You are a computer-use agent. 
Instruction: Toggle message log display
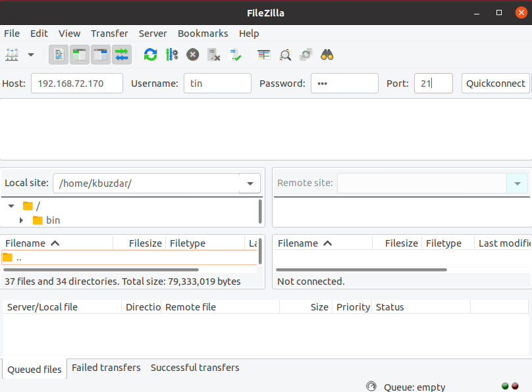[x=59, y=55]
